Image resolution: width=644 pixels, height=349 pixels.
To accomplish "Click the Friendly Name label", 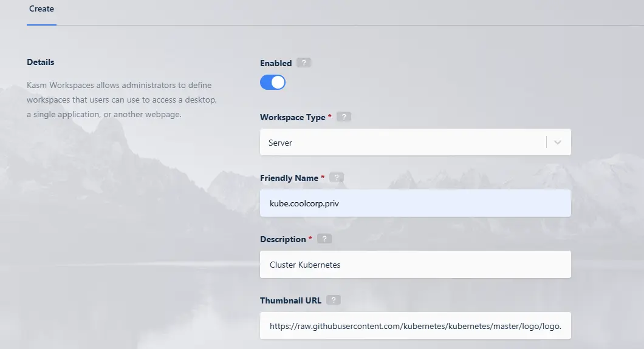I will point(289,178).
